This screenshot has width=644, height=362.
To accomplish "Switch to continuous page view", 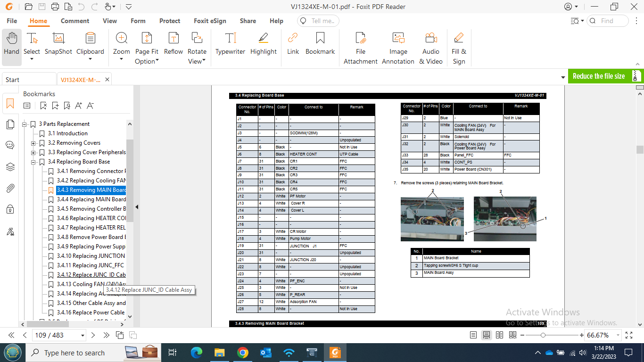I will (487, 335).
